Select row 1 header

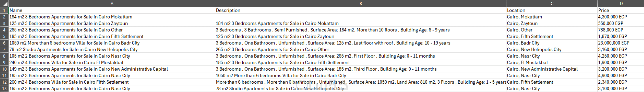tap(4, 10)
